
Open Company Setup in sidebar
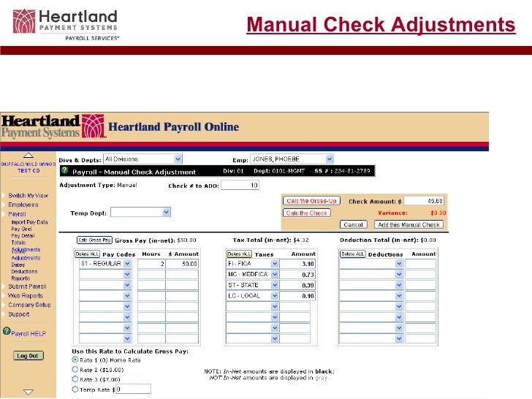29,305
